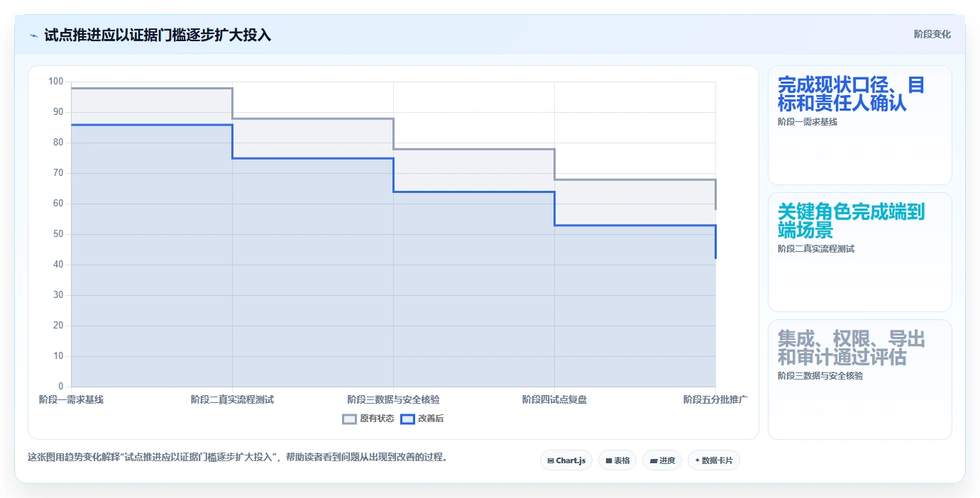Click the blue 改善后 legend swatch
The height and width of the screenshot is (498, 980).
407,419
